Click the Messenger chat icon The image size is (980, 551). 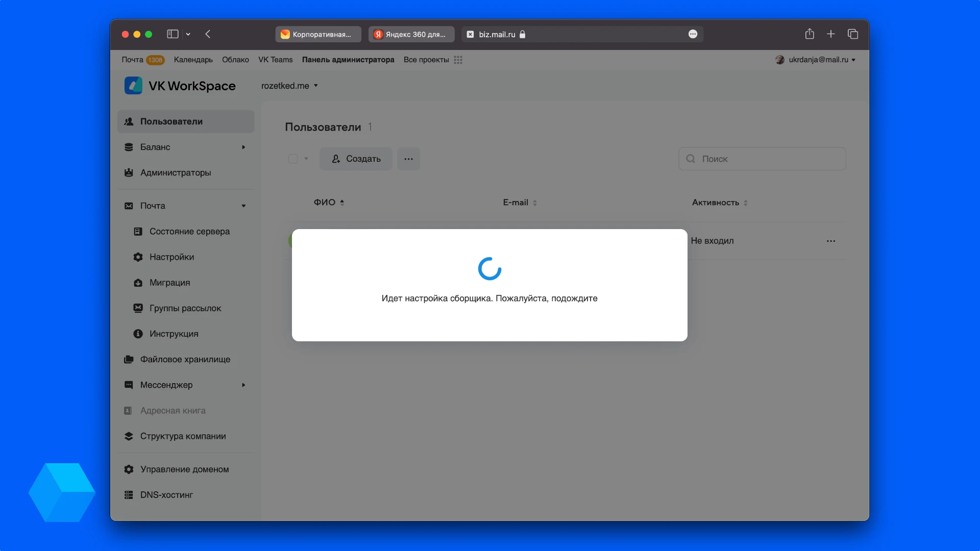pyautogui.click(x=129, y=385)
